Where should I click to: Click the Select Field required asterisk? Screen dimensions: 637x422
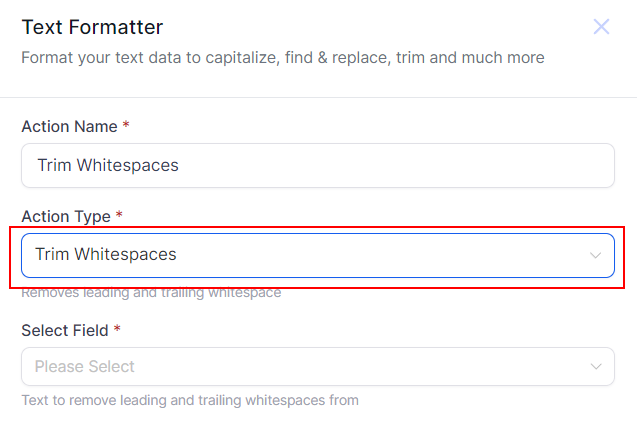(x=117, y=330)
